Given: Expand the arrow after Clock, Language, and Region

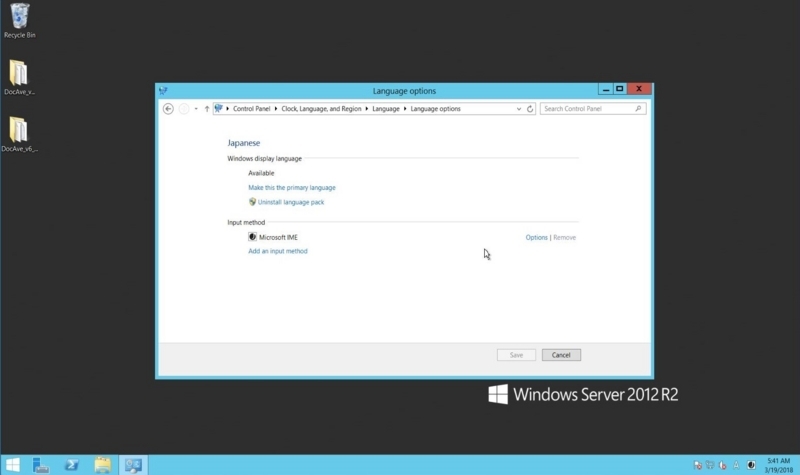Looking at the screenshot, I should (366, 109).
